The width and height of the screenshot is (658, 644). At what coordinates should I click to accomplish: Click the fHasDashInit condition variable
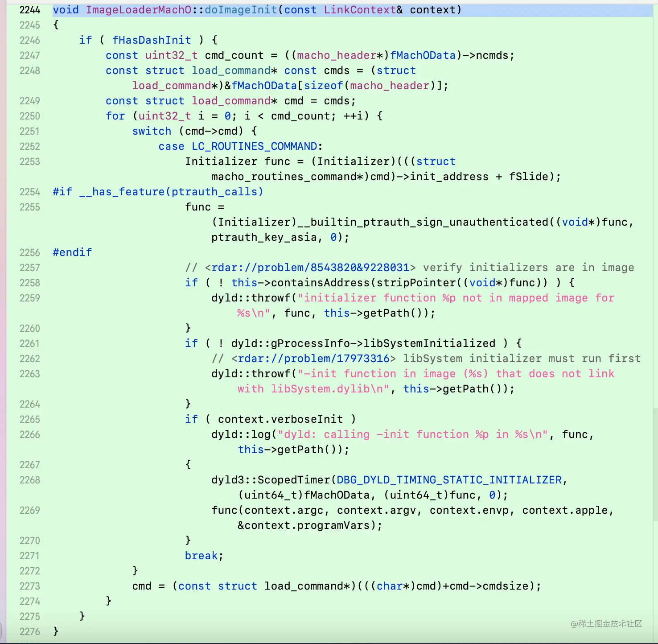(x=152, y=40)
